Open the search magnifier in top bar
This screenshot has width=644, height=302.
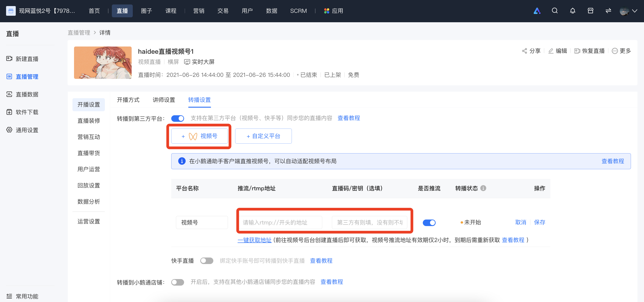tap(554, 11)
